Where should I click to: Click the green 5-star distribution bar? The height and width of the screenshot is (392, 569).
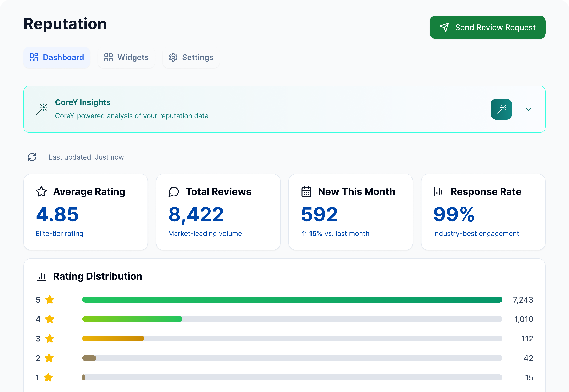[x=292, y=300]
